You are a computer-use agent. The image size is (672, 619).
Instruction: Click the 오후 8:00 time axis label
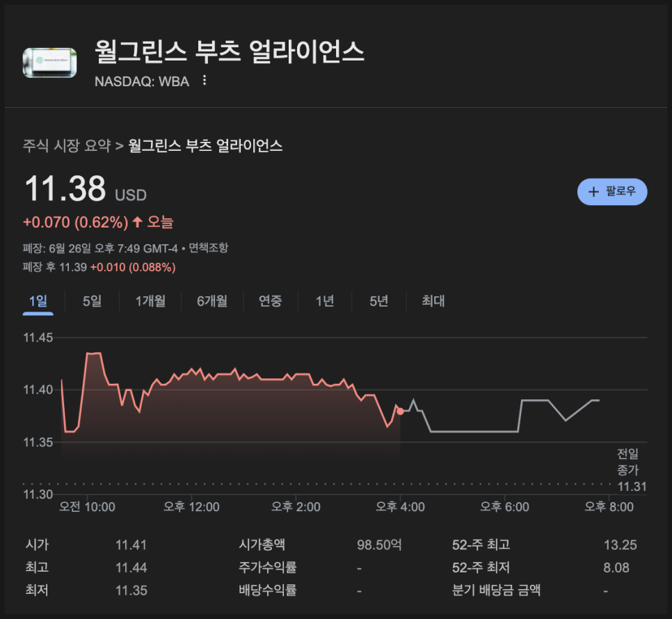(609, 507)
